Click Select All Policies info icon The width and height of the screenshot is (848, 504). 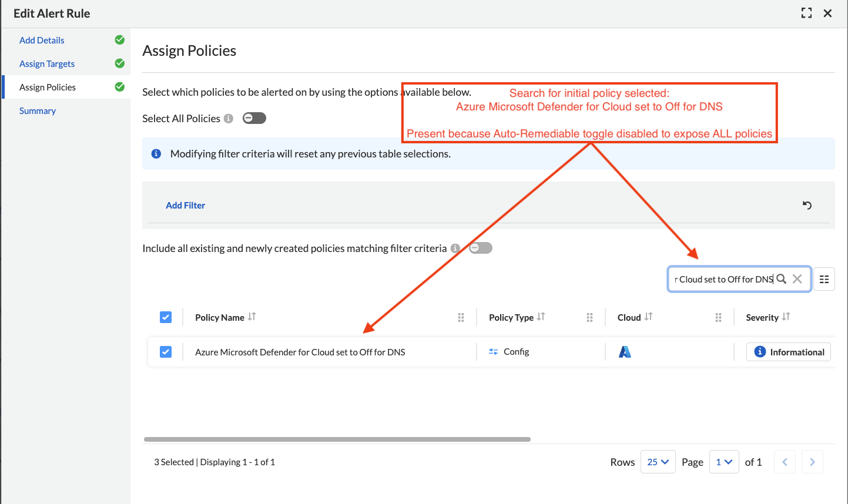(x=229, y=119)
